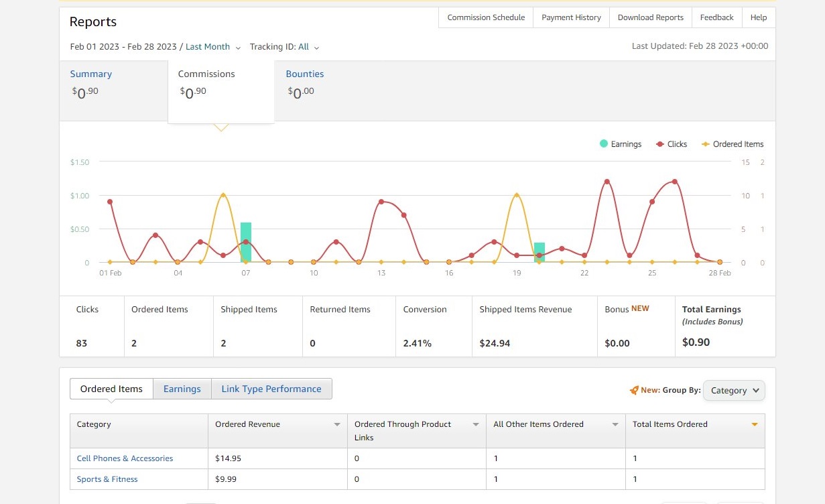Open the Feedback link

tap(716, 17)
